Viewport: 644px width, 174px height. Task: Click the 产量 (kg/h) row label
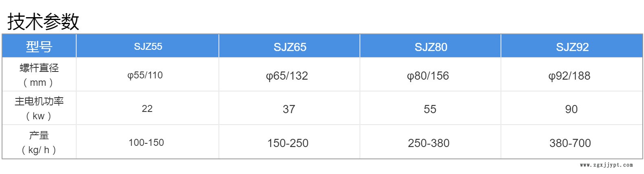(x=39, y=143)
